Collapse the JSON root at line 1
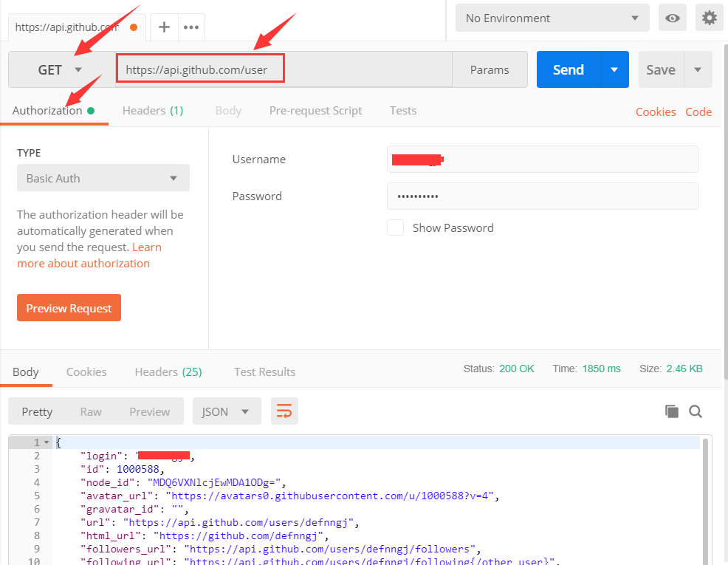Screen dimensions: 728x565 point(47,442)
